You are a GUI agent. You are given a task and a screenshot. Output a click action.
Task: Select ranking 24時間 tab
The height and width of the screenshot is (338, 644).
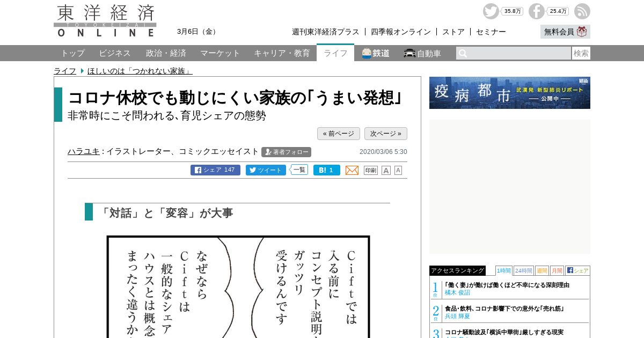524,270
